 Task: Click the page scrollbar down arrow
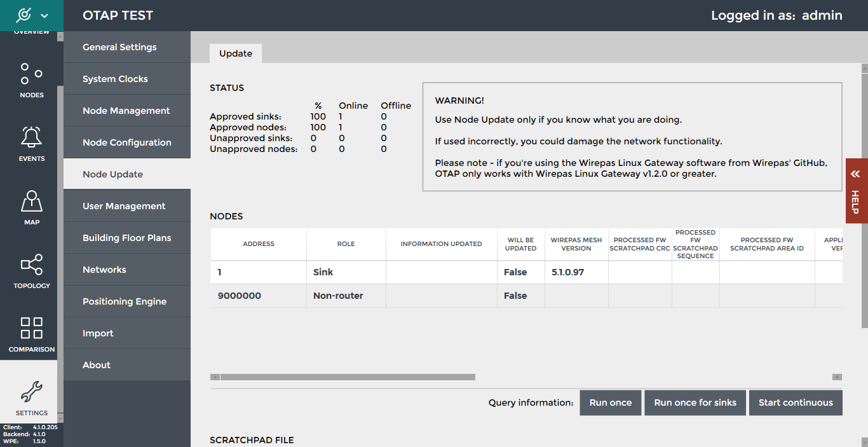864,441
